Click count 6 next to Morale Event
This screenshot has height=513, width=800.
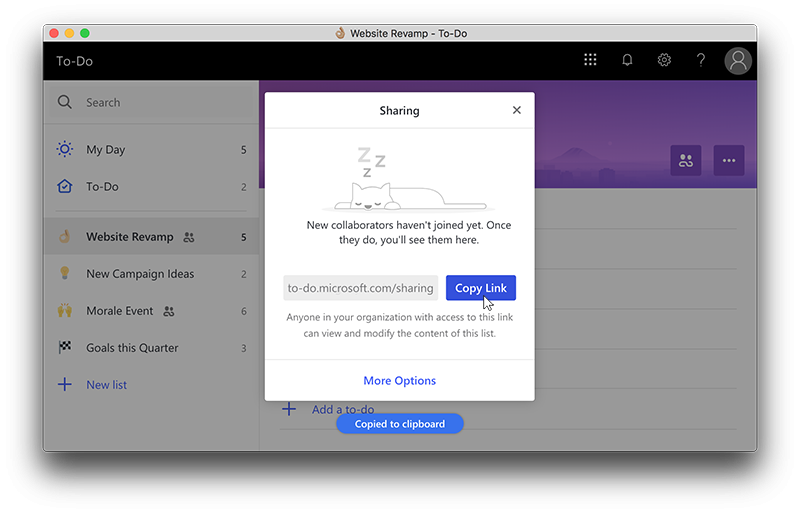[243, 311]
